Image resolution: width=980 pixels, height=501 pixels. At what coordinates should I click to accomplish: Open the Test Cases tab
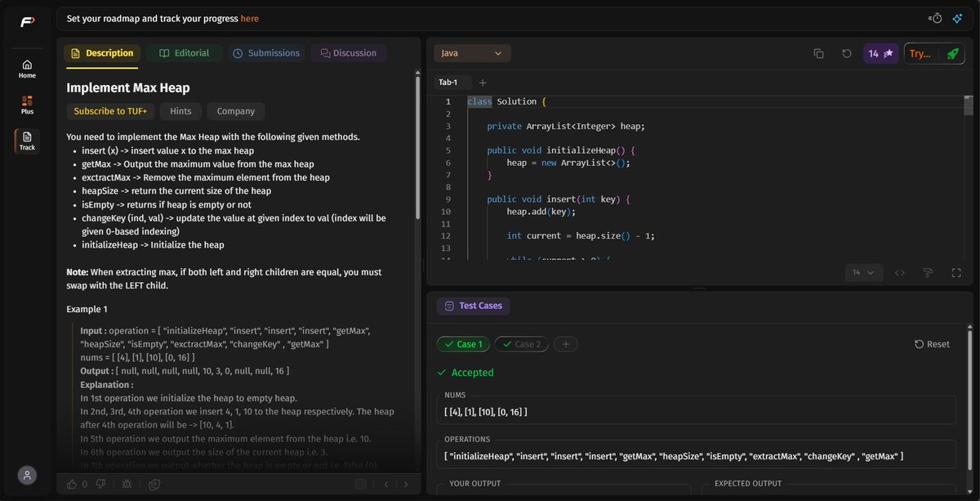(x=473, y=306)
